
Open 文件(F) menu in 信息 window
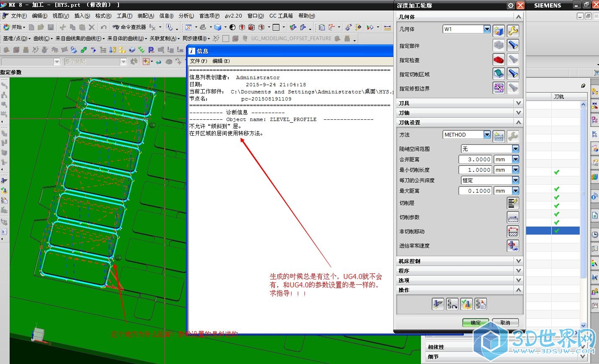[x=199, y=61]
